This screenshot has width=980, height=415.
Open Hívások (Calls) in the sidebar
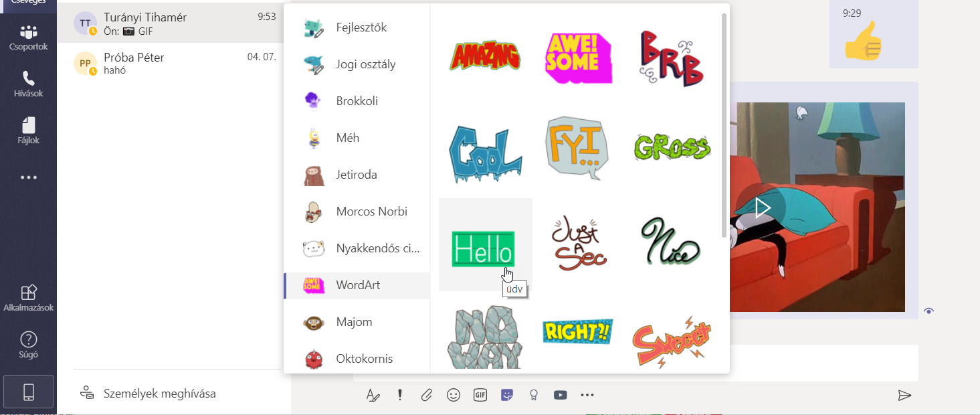pos(28,84)
